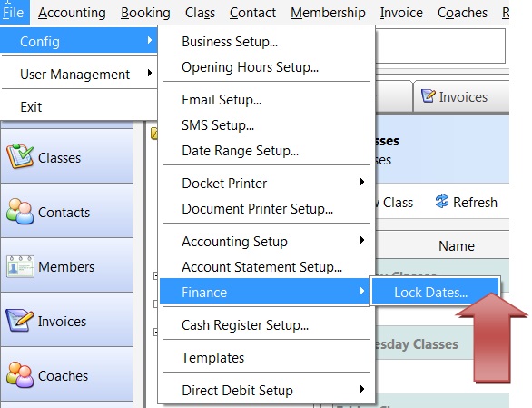
Task: Click the Coaches people icon in sidebar
Action: point(20,374)
